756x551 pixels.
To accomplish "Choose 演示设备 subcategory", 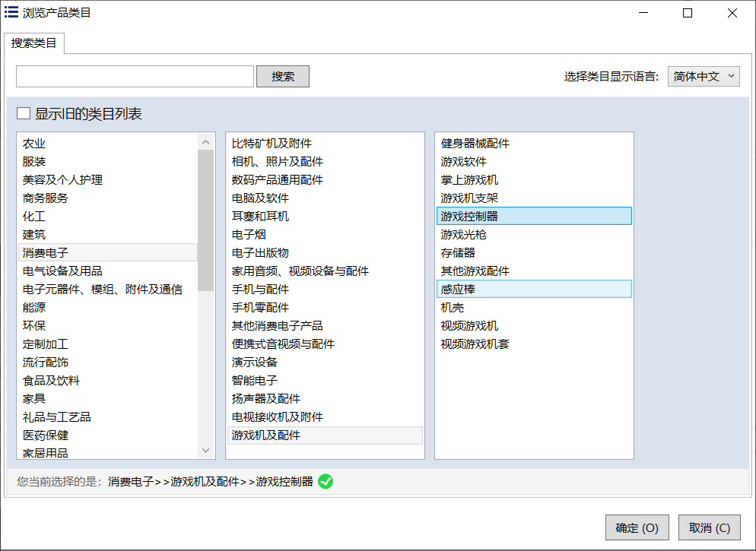I will pyautogui.click(x=325, y=363).
